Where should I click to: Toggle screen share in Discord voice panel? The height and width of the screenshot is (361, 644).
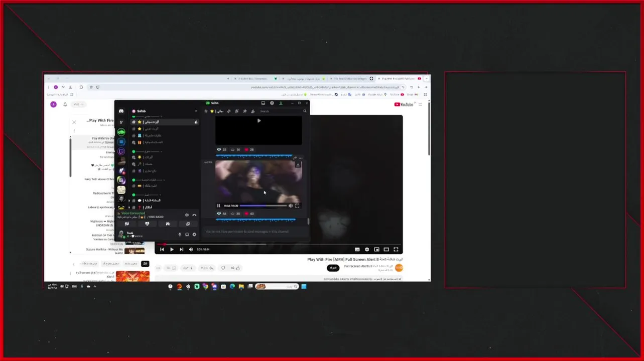(147, 224)
